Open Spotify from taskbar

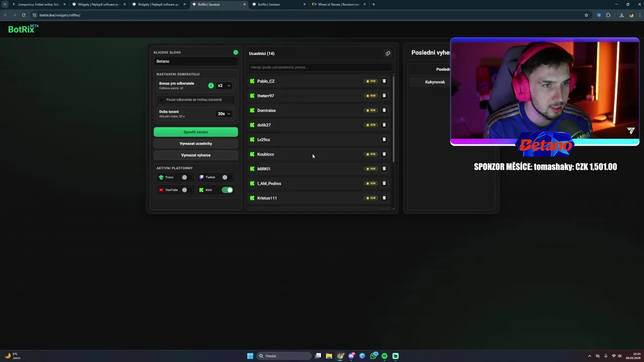384,356
